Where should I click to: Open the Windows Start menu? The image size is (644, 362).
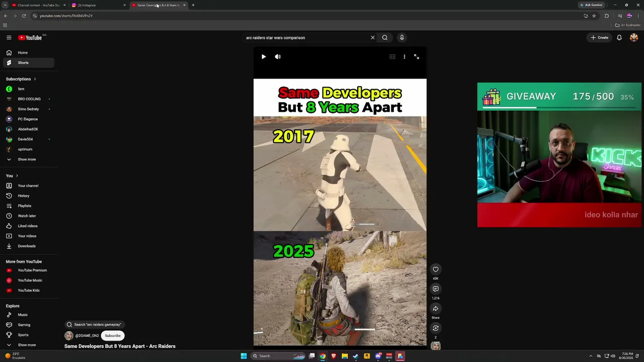click(x=244, y=356)
